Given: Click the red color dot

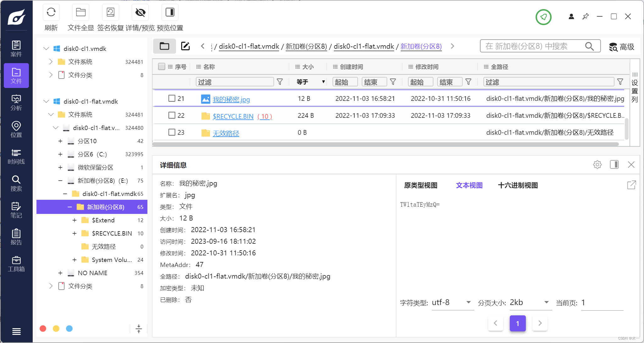Looking at the screenshot, I should tap(43, 329).
